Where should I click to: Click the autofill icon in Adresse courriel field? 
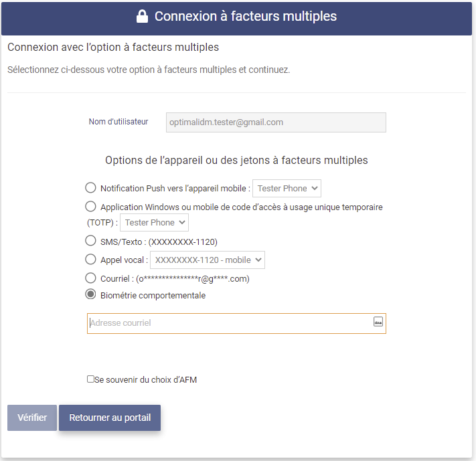[378, 322]
